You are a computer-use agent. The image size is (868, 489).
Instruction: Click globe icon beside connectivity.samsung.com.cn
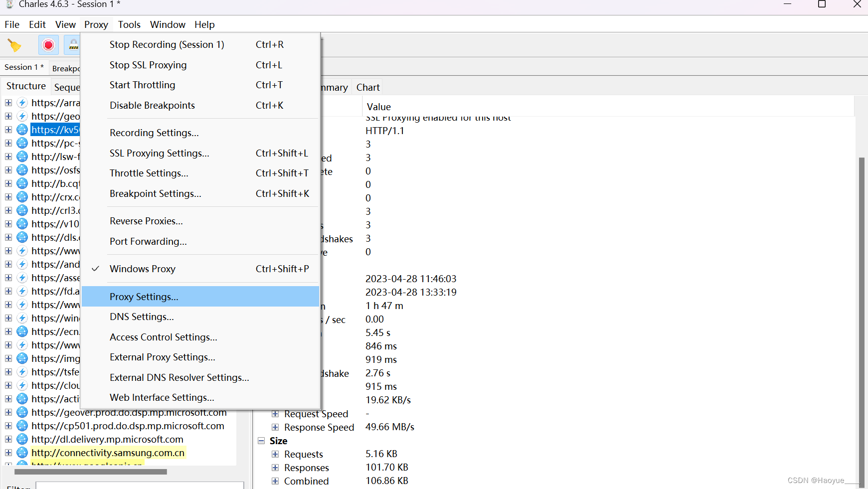(22, 453)
